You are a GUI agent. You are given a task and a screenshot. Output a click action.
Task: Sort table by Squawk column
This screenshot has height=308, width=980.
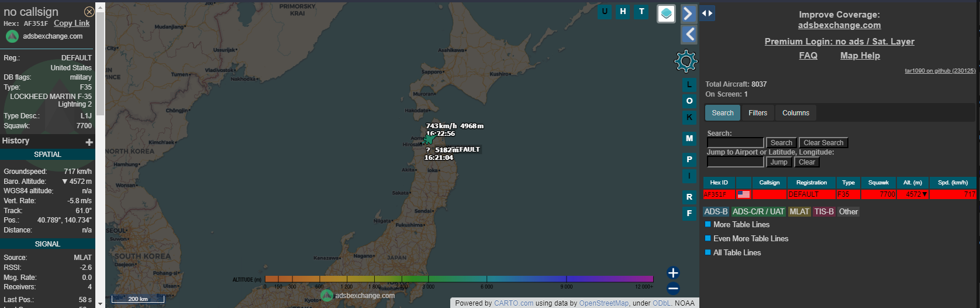tap(878, 183)
